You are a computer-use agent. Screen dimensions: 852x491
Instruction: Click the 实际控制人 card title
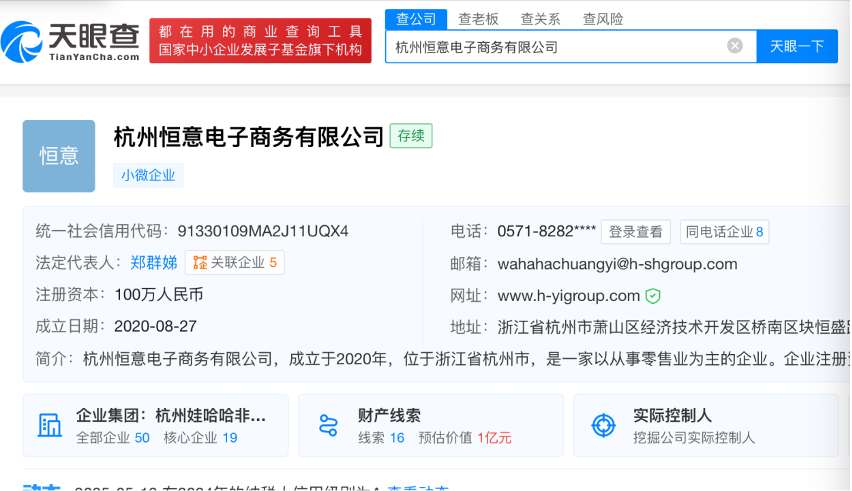[x=672, y=416]
